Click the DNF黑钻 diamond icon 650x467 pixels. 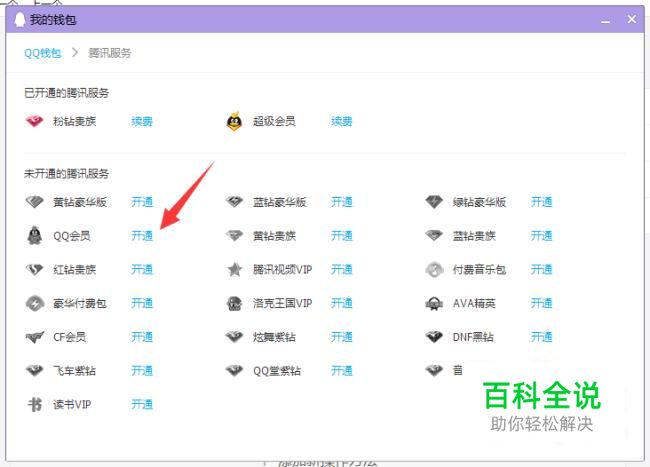pos(434,337)
